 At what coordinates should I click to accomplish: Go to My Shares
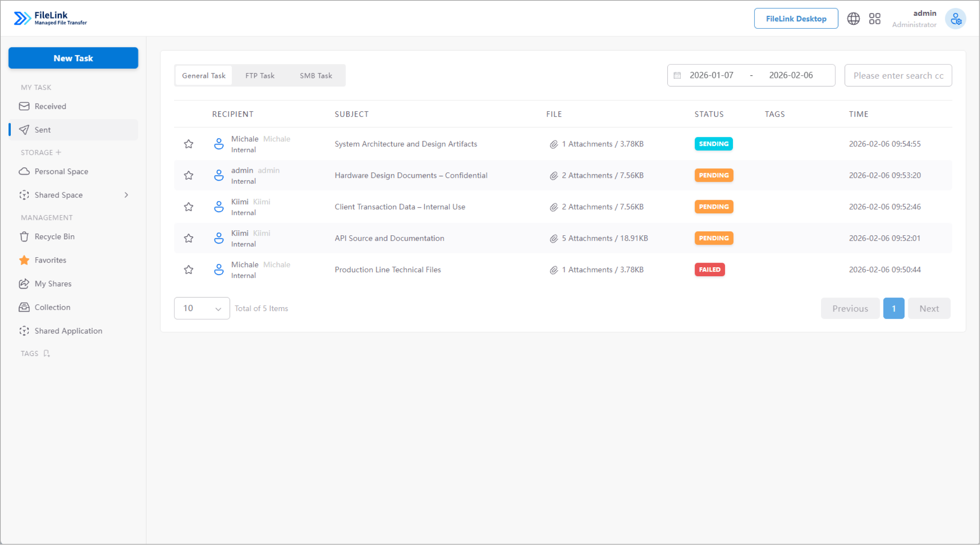point(53,283)
